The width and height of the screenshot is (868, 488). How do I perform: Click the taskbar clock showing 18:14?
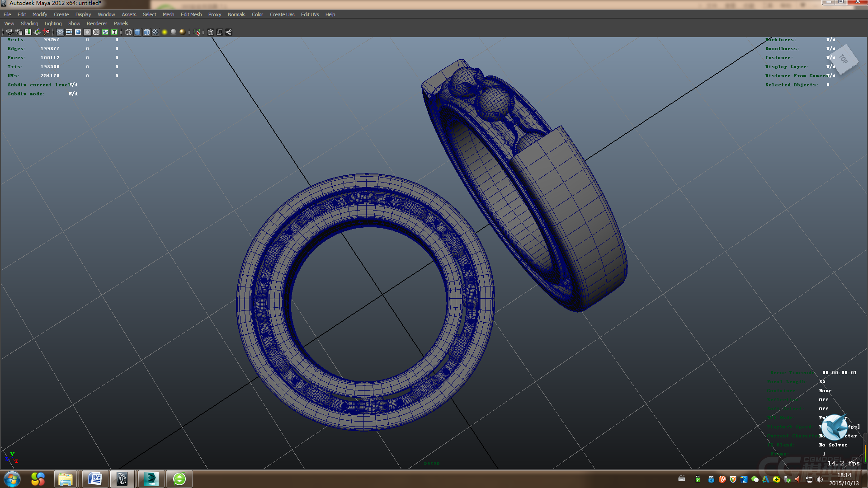(x=844, y=475)
